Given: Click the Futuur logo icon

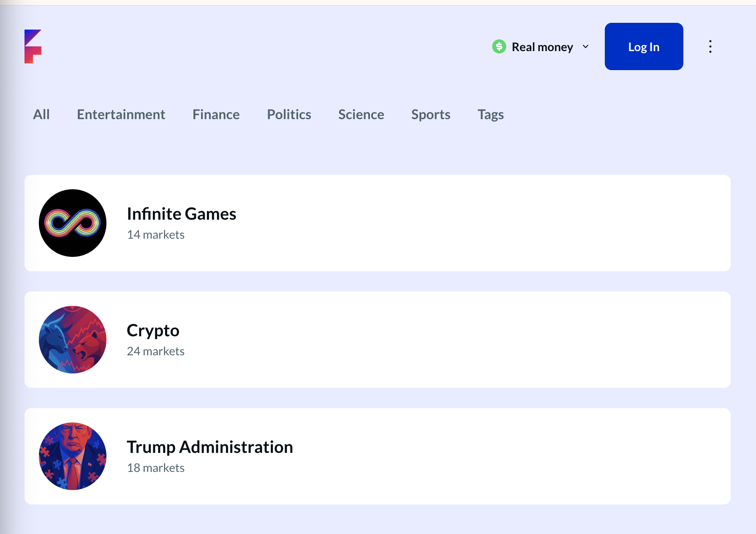Looking at the screenshot, I should [x=33, y=46].
